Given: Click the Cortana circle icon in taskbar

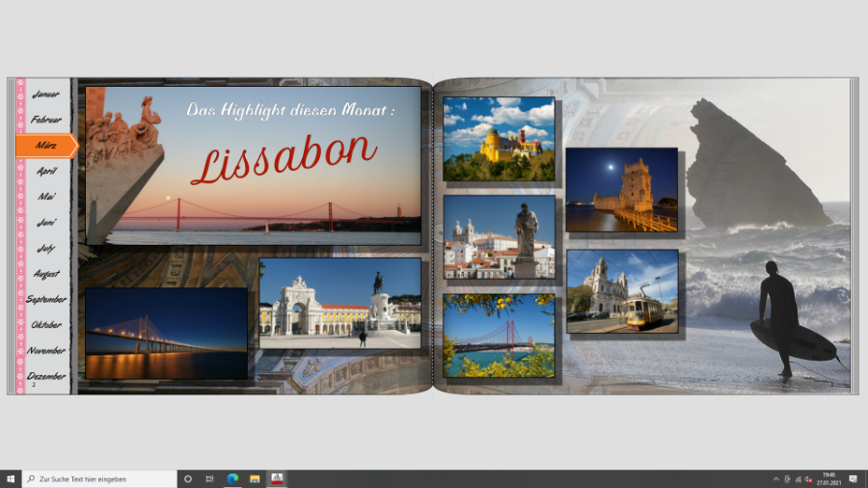Looking at the screenshot, I should 188,478.
